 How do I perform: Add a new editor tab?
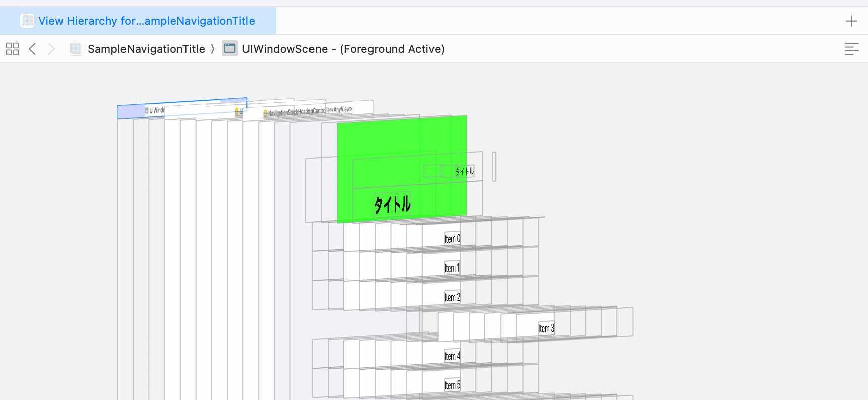point(851,21)
